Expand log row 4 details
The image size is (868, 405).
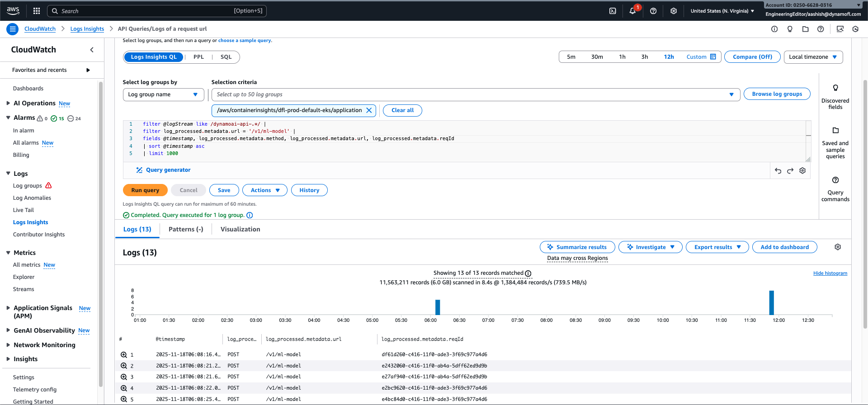tap(124, 388)
